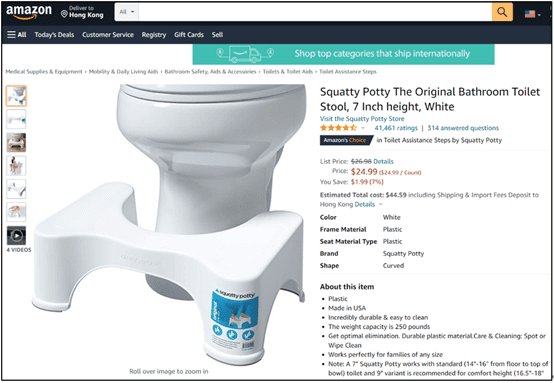This screenshot has width=554, height=383.
Task: Open the All departments search dropdown
Action: (x=126, y=12)
